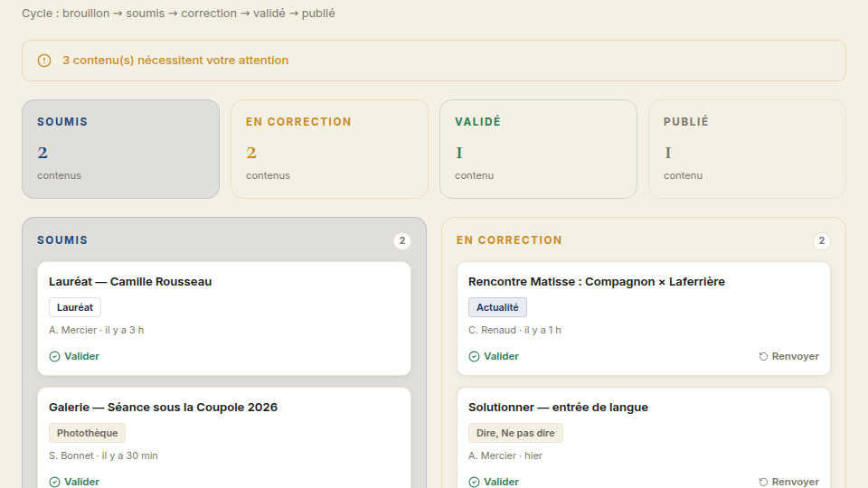Select the En correction summary card

tap(329, 149)
